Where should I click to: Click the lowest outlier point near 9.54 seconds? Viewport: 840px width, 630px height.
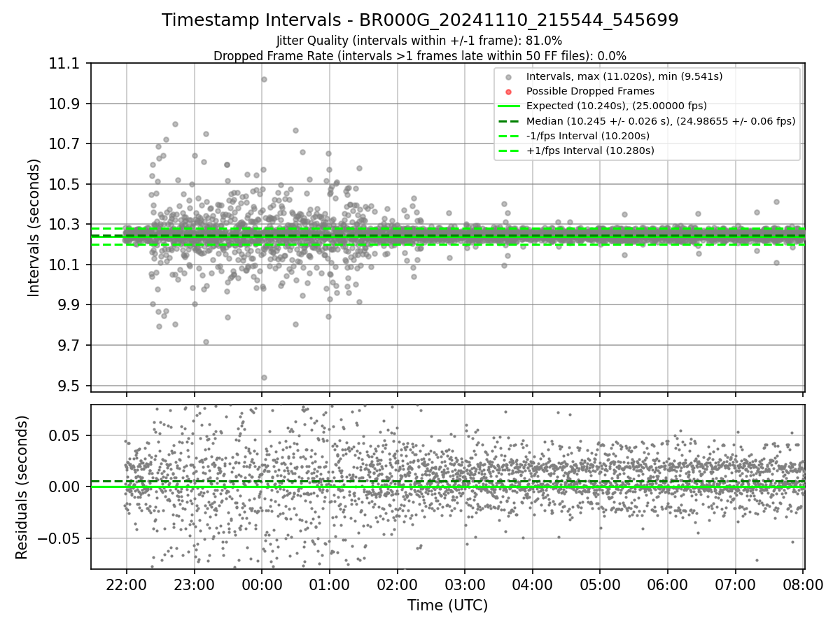point(264,377)
